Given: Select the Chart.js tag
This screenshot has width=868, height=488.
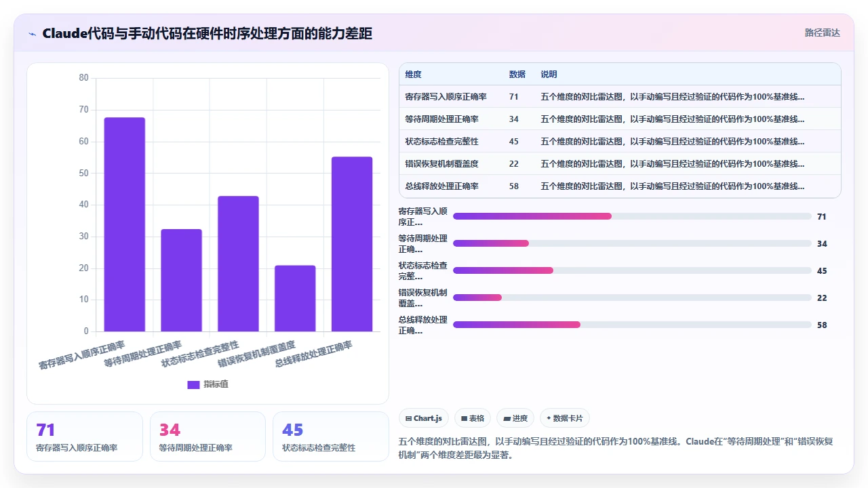Looking at the screenshot, I should pyautogui.click(x=423, y=418).
